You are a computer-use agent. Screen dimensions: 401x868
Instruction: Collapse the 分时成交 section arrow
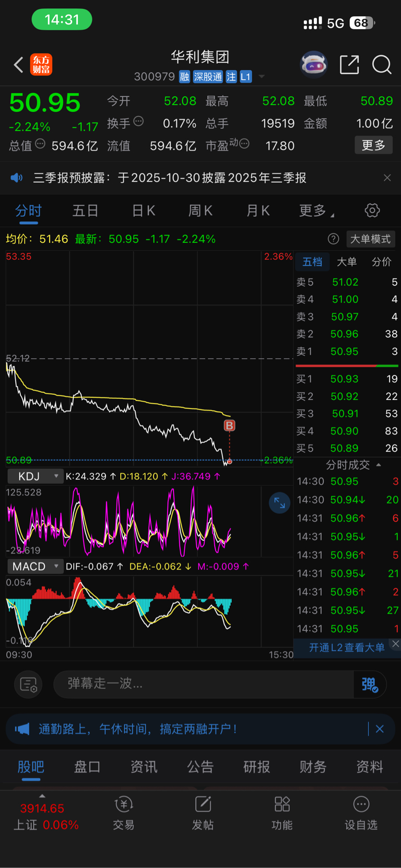click(x=379, y=465)
